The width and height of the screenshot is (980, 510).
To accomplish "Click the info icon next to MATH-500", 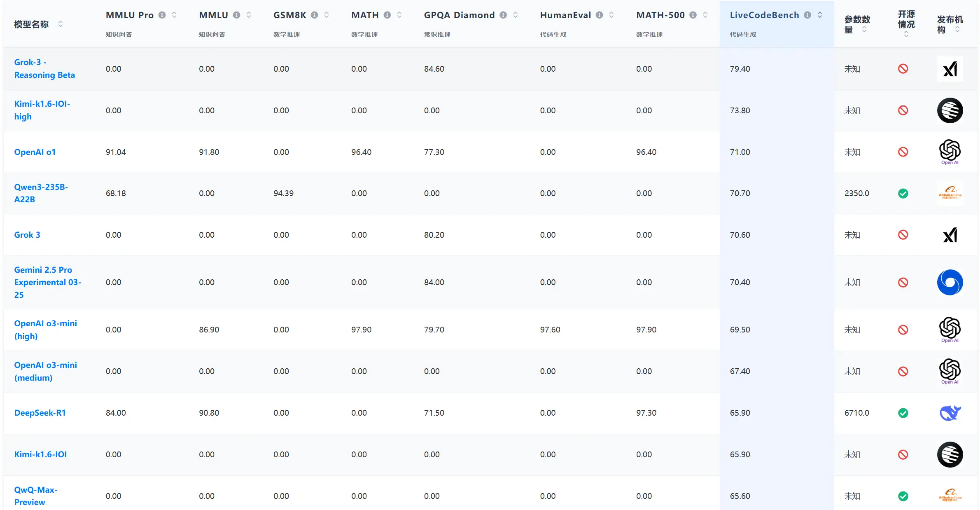I will (693, 15).
